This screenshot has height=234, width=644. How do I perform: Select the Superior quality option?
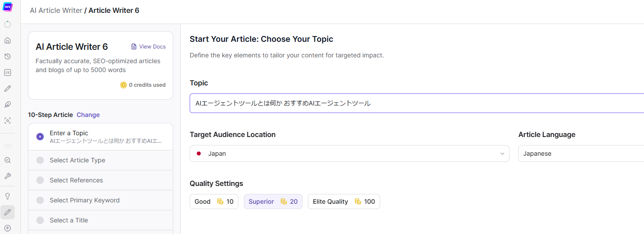[273, 202]
